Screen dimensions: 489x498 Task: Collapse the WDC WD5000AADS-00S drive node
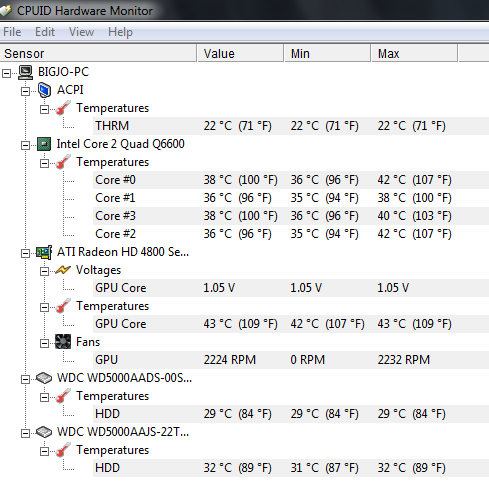(25, 379)
